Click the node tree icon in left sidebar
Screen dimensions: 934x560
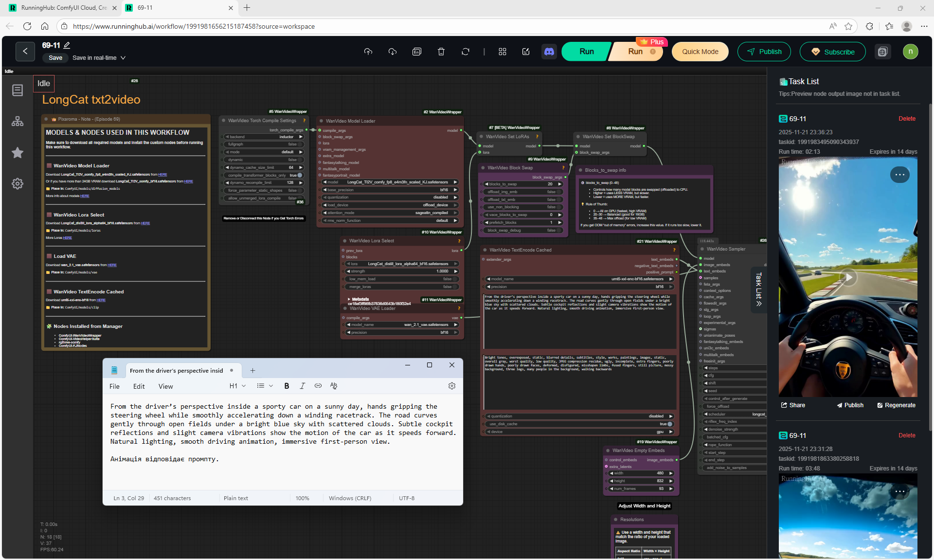coord(18,121)
